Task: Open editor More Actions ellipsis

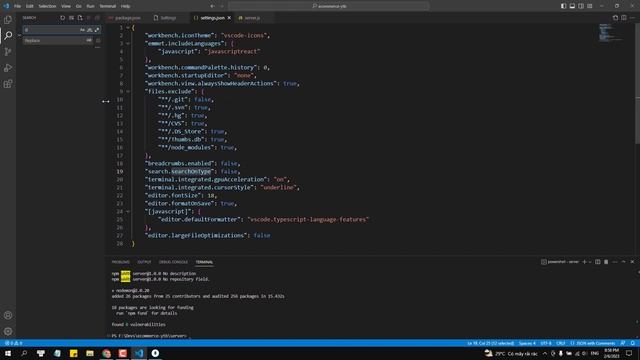Action: click(x=633, y=18)
